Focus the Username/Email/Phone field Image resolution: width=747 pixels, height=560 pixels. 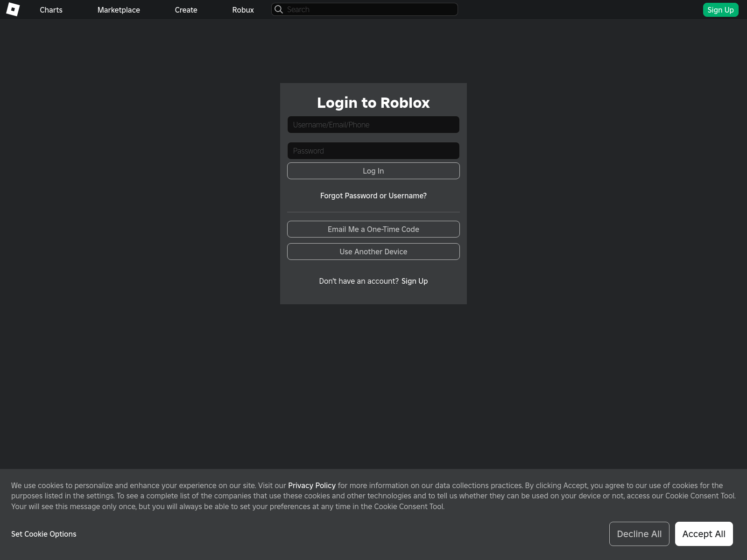click(373, 125)
